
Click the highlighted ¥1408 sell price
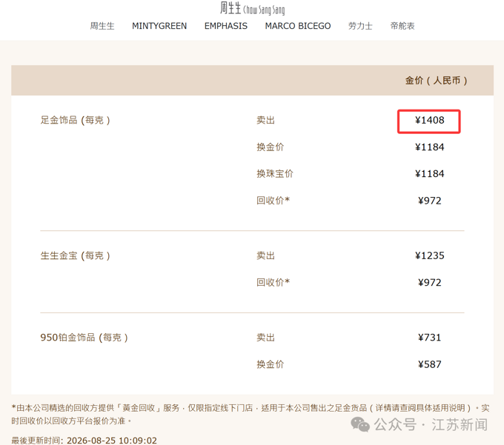coord(429,121)
